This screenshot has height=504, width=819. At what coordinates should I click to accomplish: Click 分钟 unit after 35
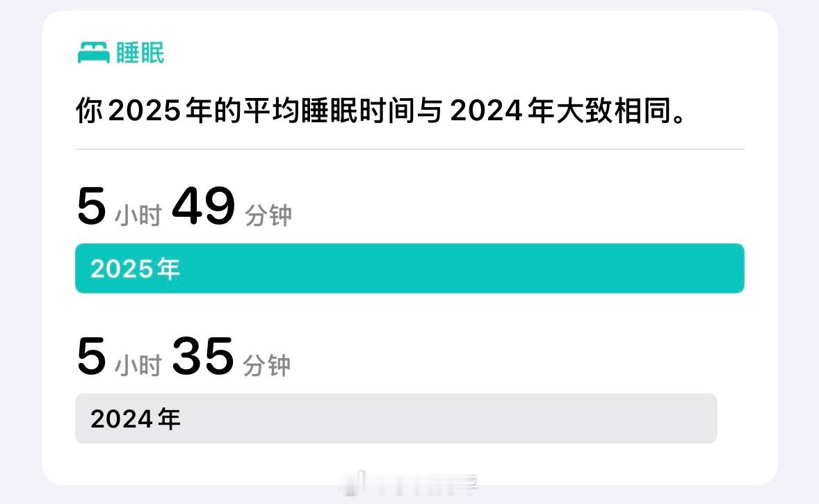266,365
